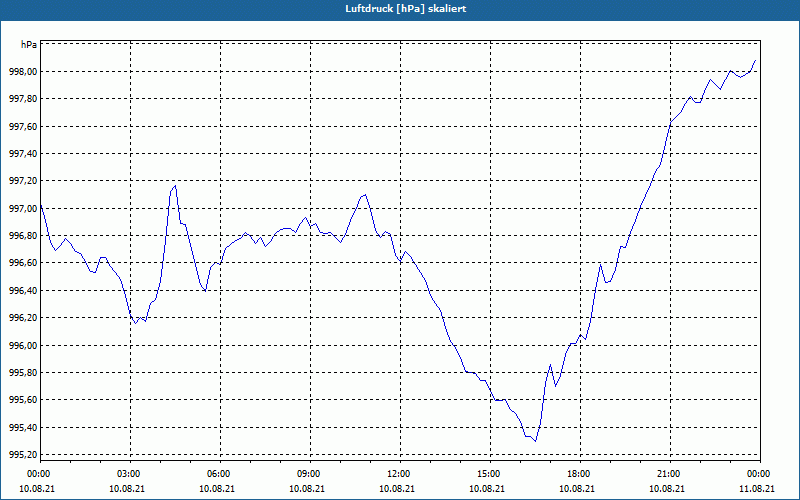The width and height of the screenshot is (800, 500).
Task: Select the 997,60 y-axis label
Action: (x=23, y=126)
